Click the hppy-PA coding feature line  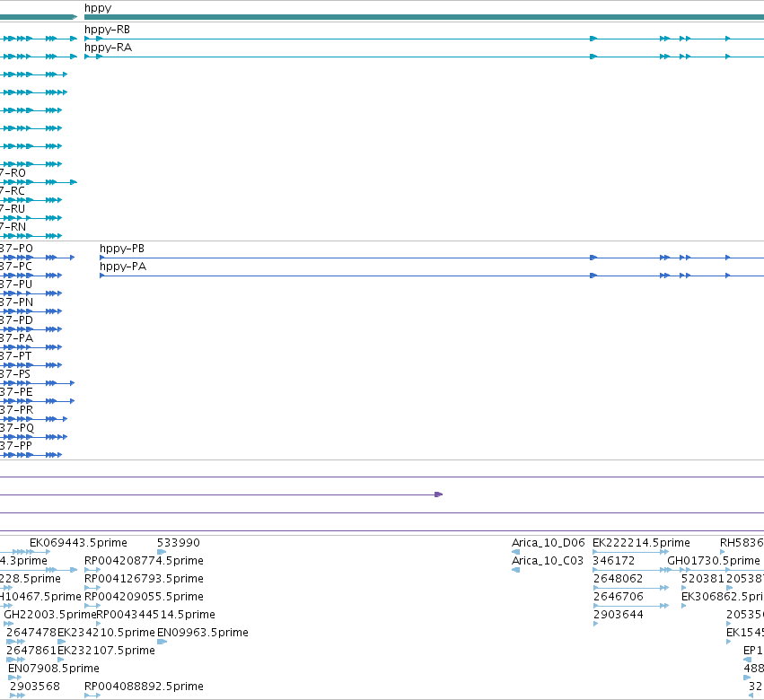click(432, 276)
